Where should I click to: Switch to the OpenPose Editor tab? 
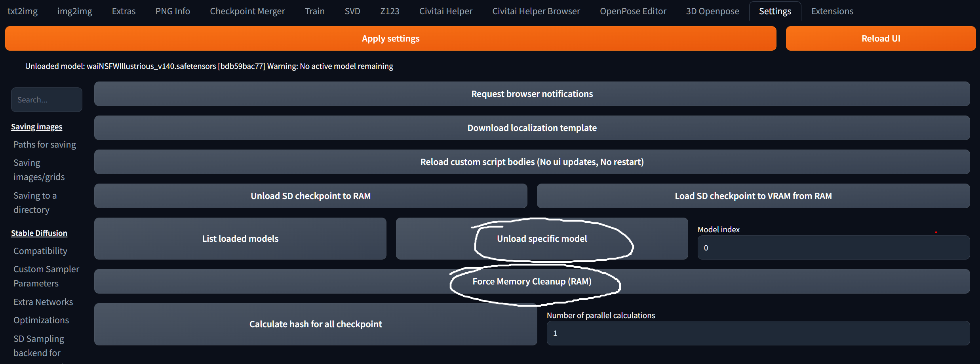click(633, 11)
